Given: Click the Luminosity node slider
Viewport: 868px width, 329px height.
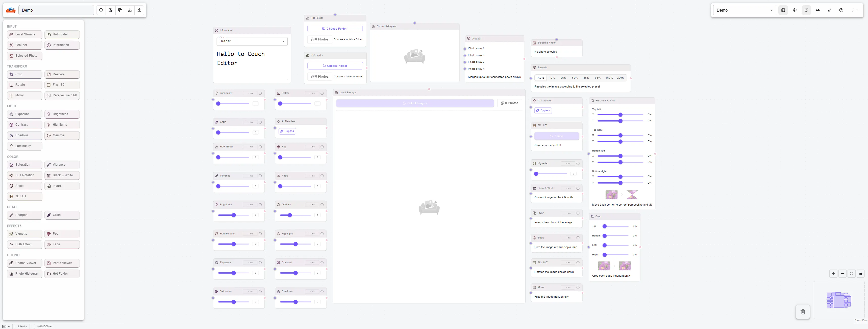Looking at the screenshot, I should [234, 104].
